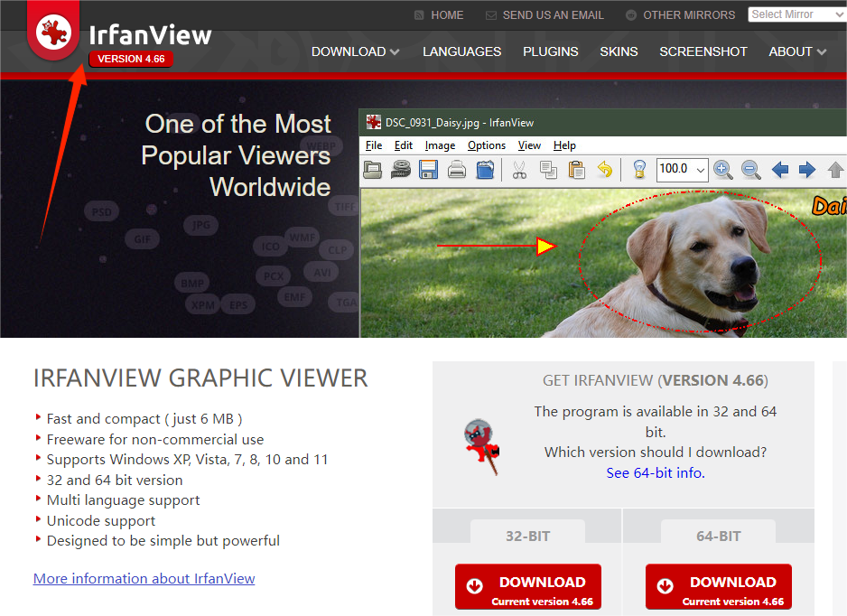Click the Slideshow film reel toolbar icon
847x616 pixels.
(401, 170)
